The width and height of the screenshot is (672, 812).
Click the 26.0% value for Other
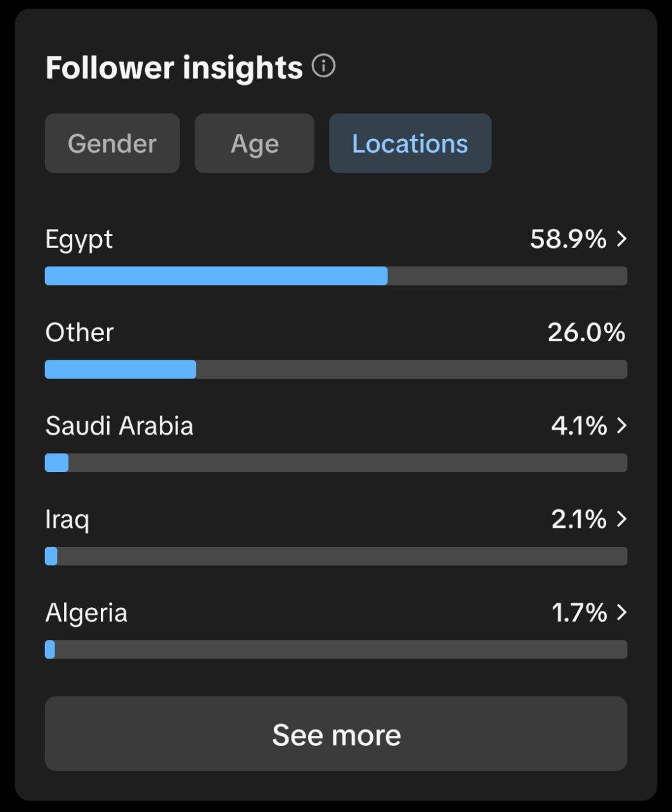click(x=586, y=332)
